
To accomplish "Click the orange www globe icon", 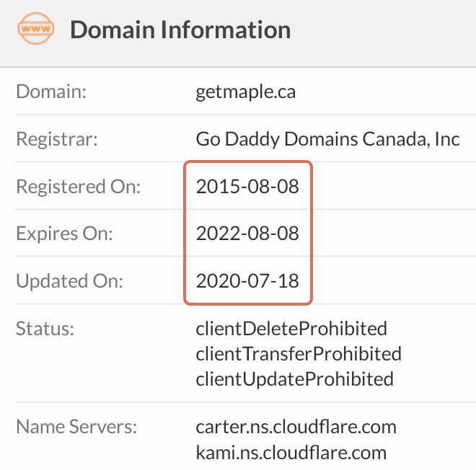I will click(x=36, y=29).
